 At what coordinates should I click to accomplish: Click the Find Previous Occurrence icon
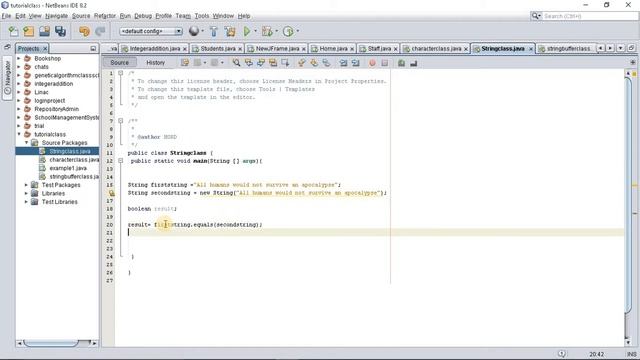tap(249, 63)
